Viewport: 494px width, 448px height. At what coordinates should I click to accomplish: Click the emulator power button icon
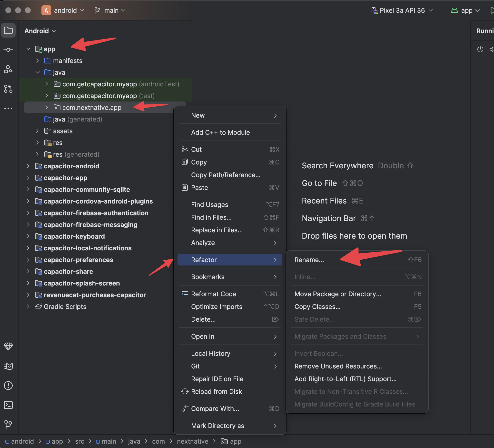coord(480,49)
